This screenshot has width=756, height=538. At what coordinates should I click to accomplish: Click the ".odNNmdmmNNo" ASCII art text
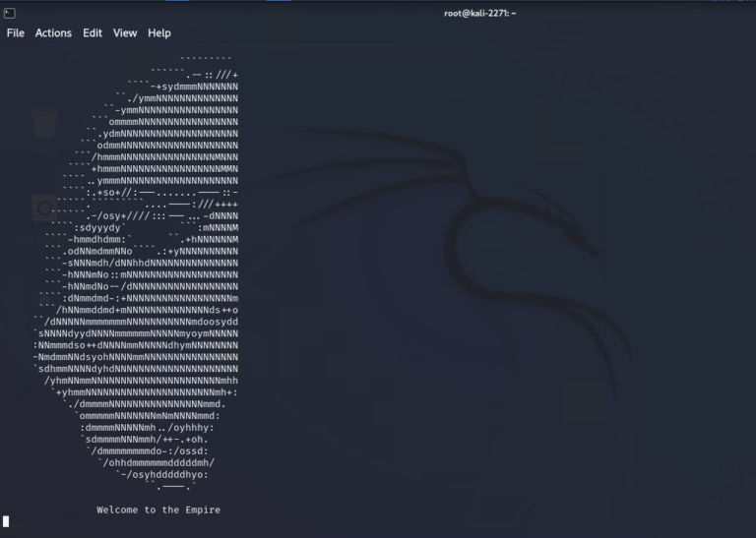(97, 251)
